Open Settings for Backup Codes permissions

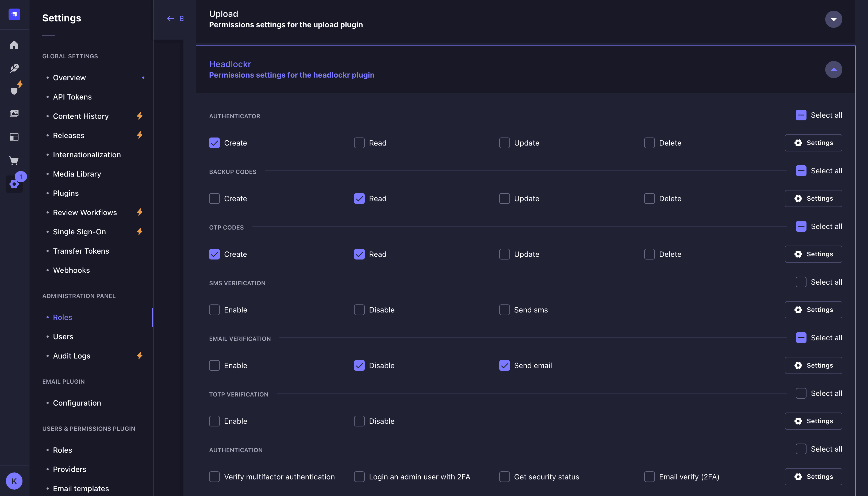tap(813, 198)
